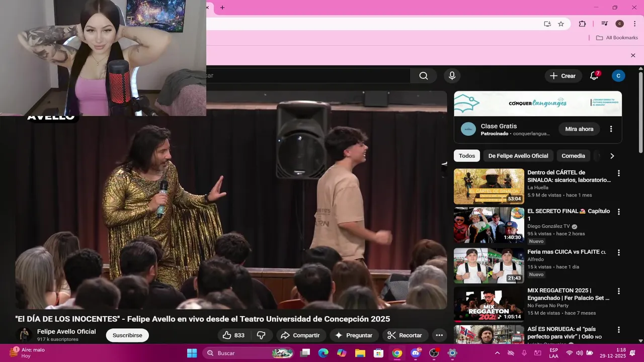Dismiss the infobar with its X
The height and width of the screenshot is (362, 644).
[x=633, y=55]
